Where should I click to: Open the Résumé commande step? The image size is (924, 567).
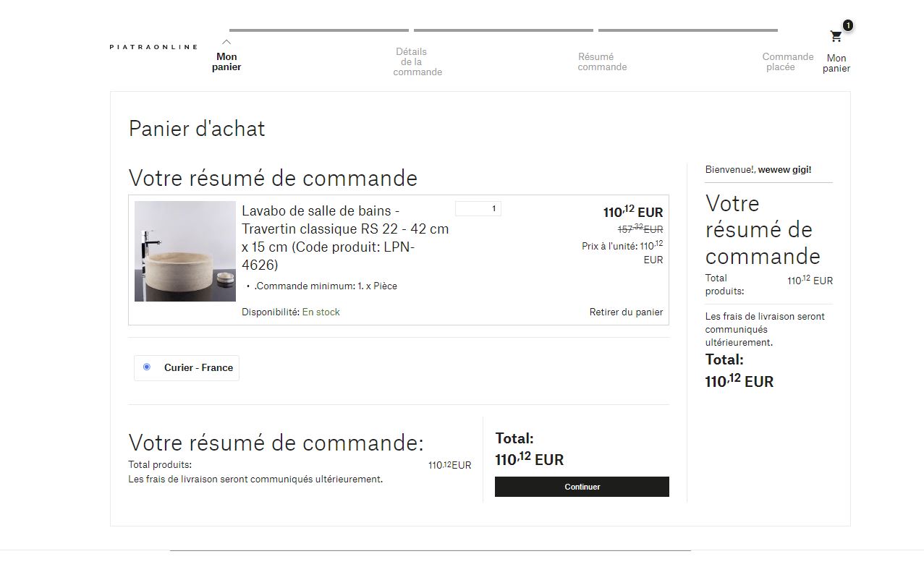(601, 61)
